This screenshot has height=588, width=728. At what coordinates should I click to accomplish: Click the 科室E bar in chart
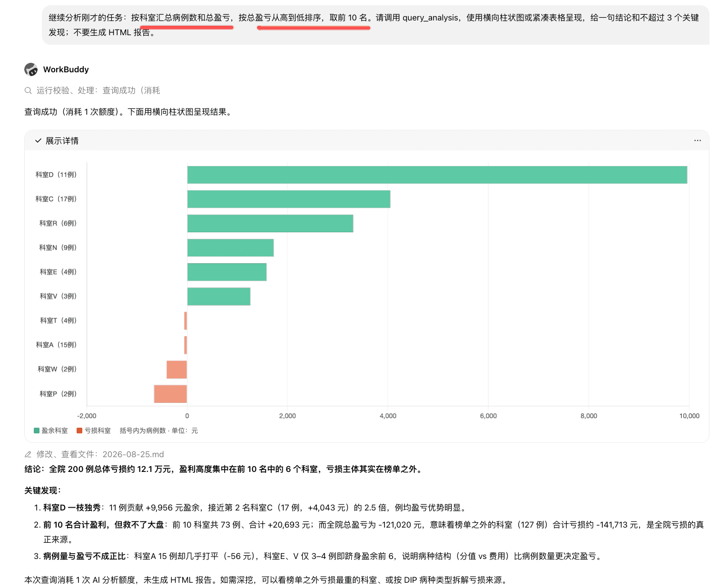click(x=227, y=272)
